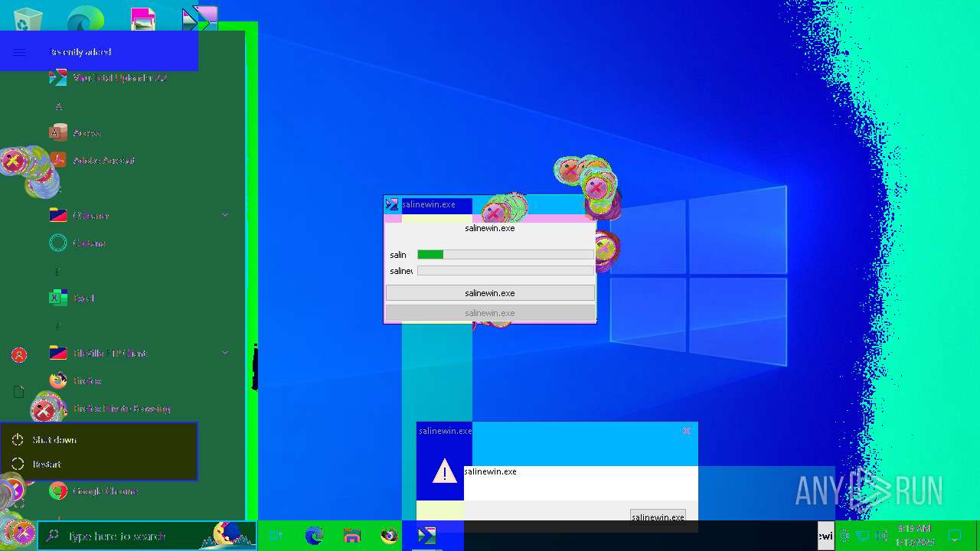
Task: Close the salinewin.exe warning message box
Action: click(686, 431)
